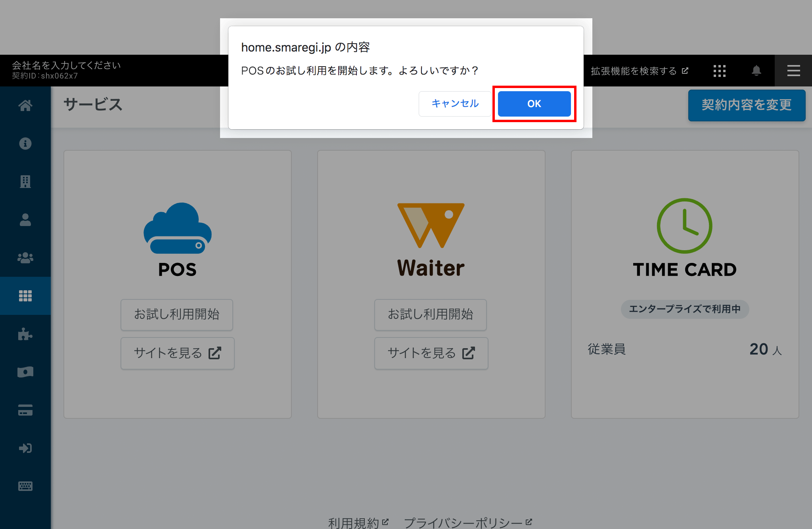This screenshot has height=529, width=812.
Task: Click 拡張機能を検索する link
Action: 639,71
